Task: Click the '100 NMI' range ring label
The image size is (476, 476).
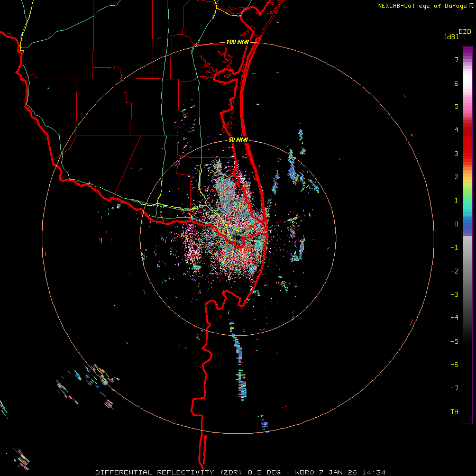Action: point(237,42)
